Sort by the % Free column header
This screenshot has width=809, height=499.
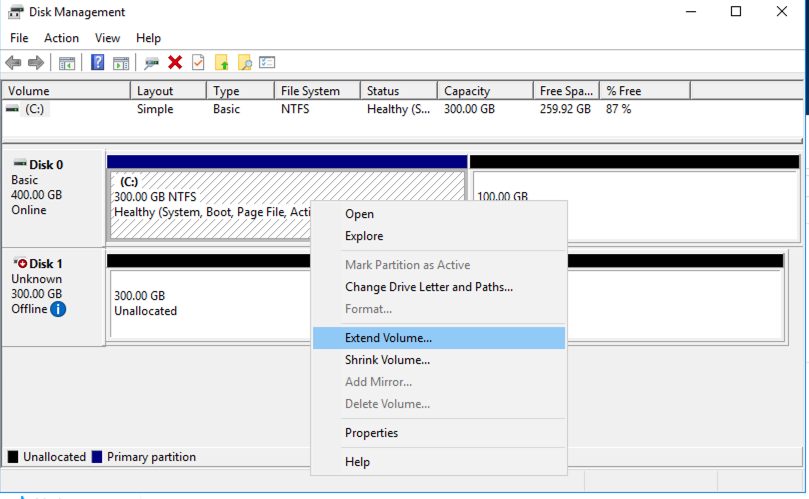(x=644, y=91)
